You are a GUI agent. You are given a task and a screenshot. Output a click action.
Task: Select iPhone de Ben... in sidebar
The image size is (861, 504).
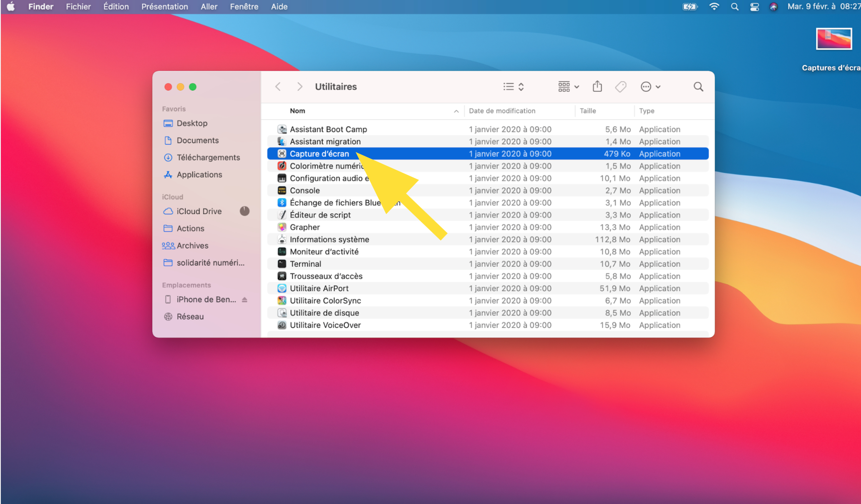200,299
